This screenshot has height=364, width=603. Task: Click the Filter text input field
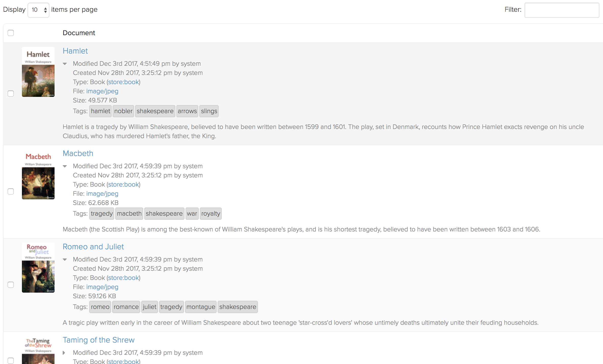coord(562,10)
